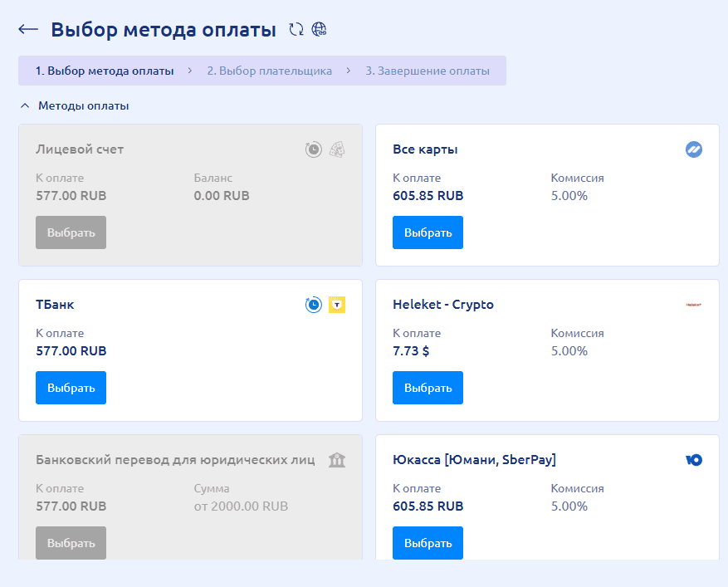Click the money icon on Лицевой счет card

[336, 149]
